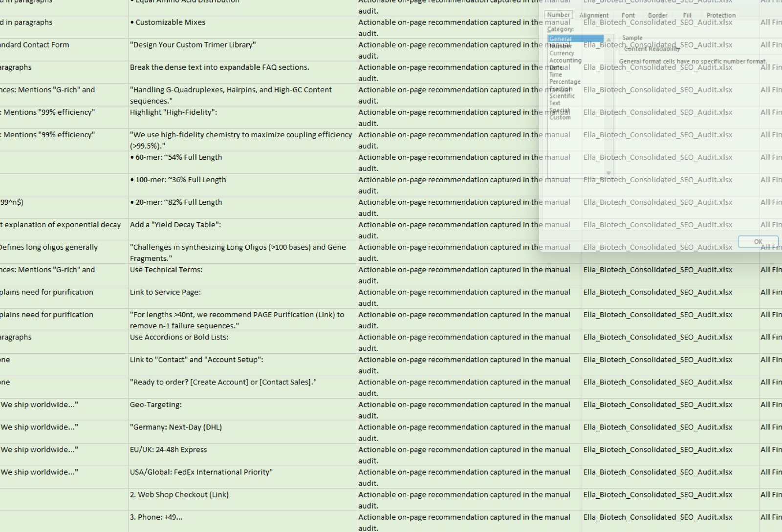
Task: Select the "Actionable on-page recommendation" cell in the Link to Service Page row
Action: [469, 298]
